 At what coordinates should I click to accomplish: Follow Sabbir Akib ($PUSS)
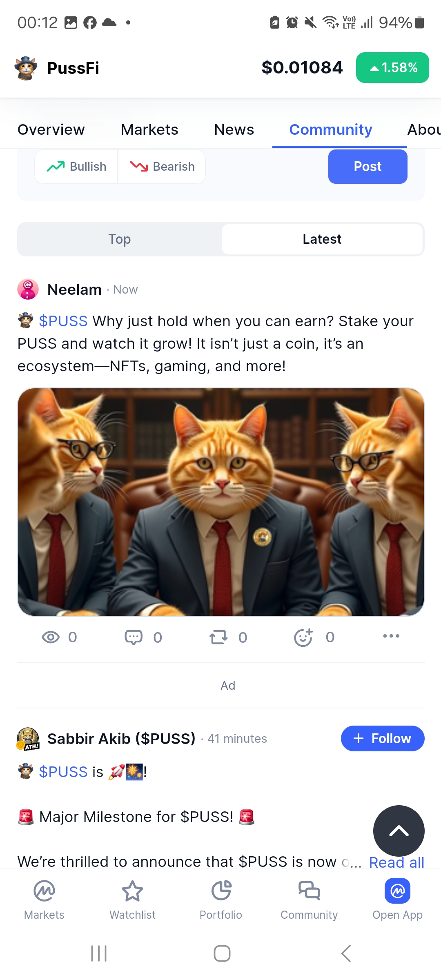tap(383, 738)
